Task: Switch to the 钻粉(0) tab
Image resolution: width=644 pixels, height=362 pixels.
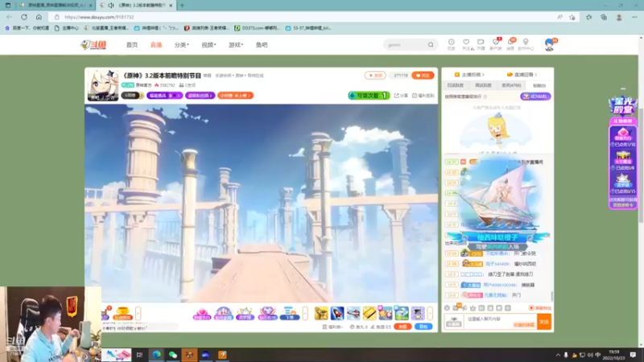Action: 539,85
